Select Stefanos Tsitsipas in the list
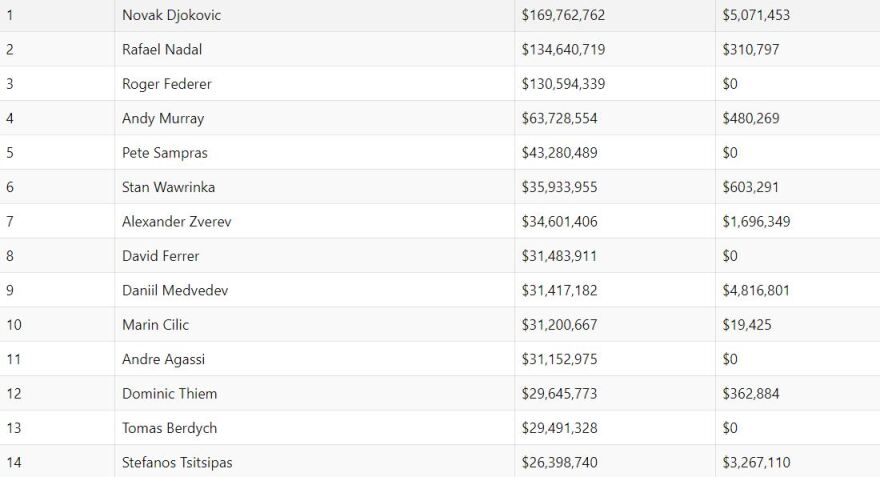This screenshot has height=477, width=880. pos(177,462)
